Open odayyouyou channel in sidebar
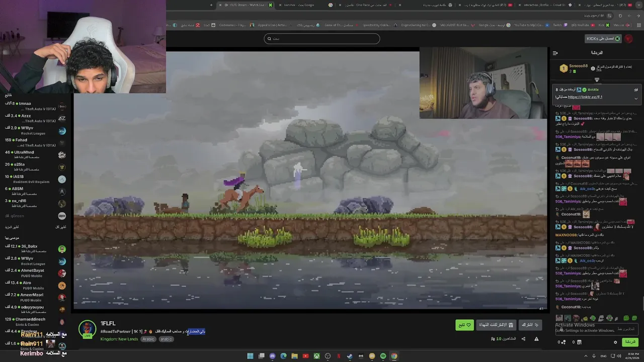This screenshot has height=362, width=644. (35, 310)
